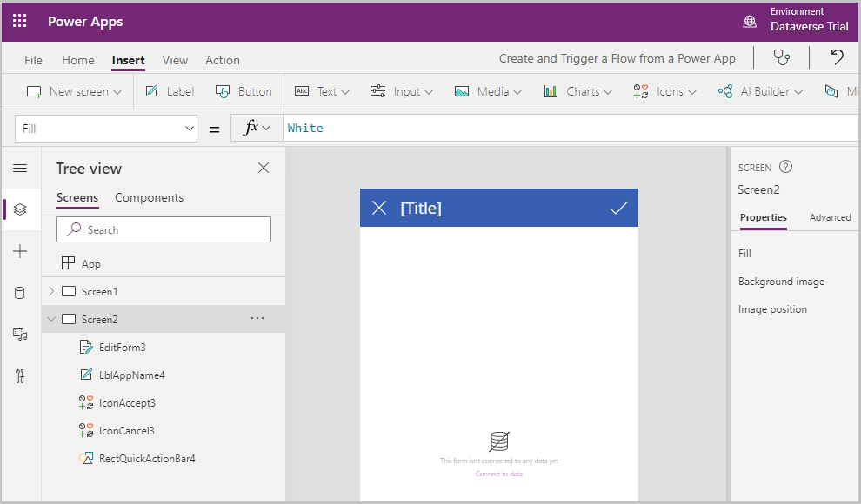
Task: Click the [Title] label on canvas
Action: [x=421, y=209]
